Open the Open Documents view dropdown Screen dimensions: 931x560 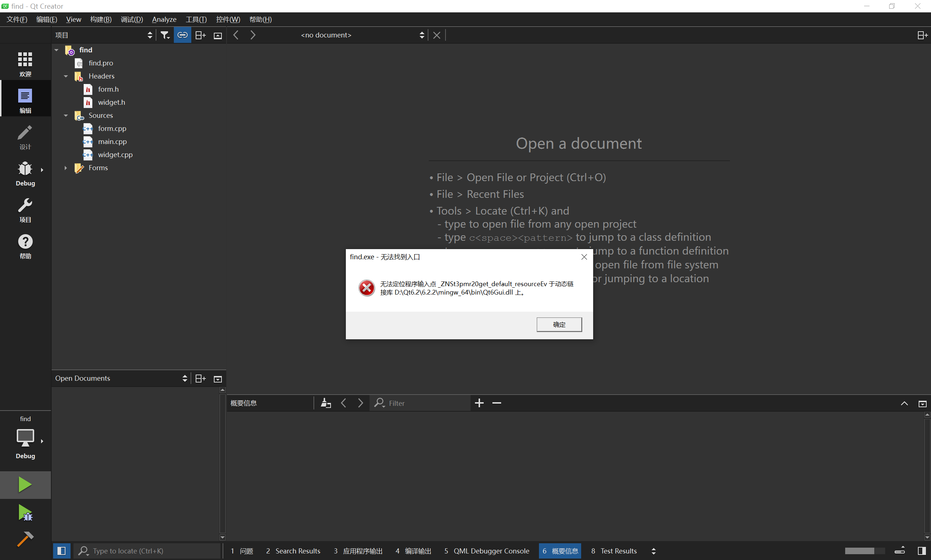(x=121, y=378)
